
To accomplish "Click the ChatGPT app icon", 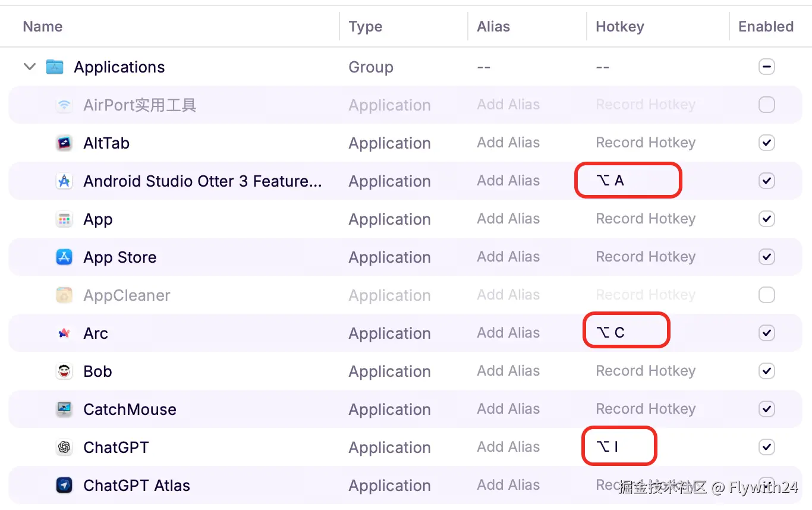I will pyautogui.click(x=64, y=448).
